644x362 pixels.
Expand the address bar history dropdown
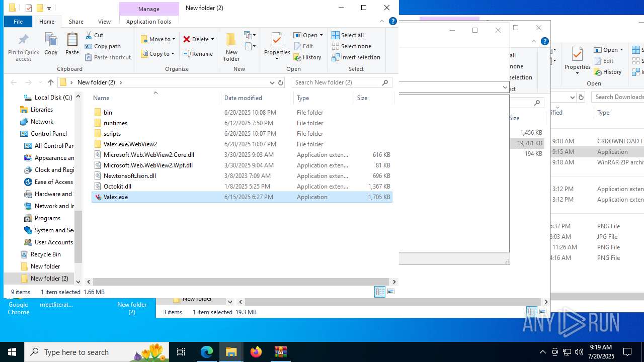pyautogui.click(x=272, y=82)
